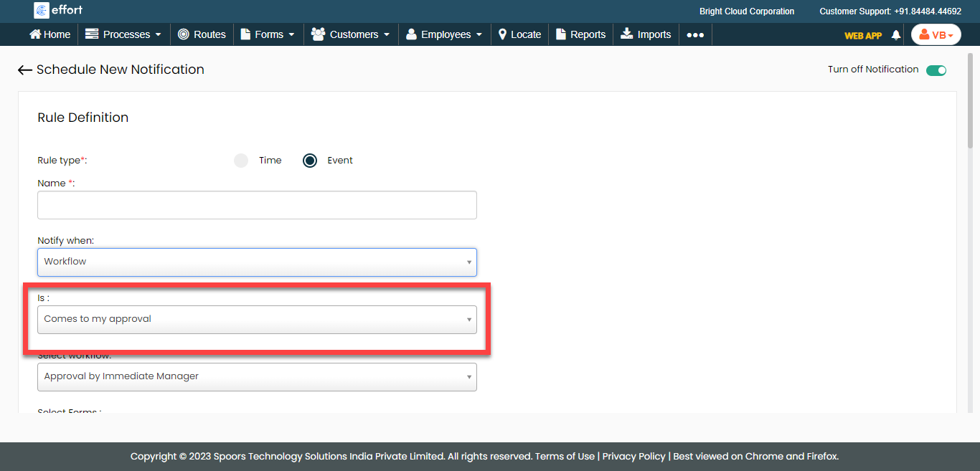Open the Customers menu

coord(352,34)
